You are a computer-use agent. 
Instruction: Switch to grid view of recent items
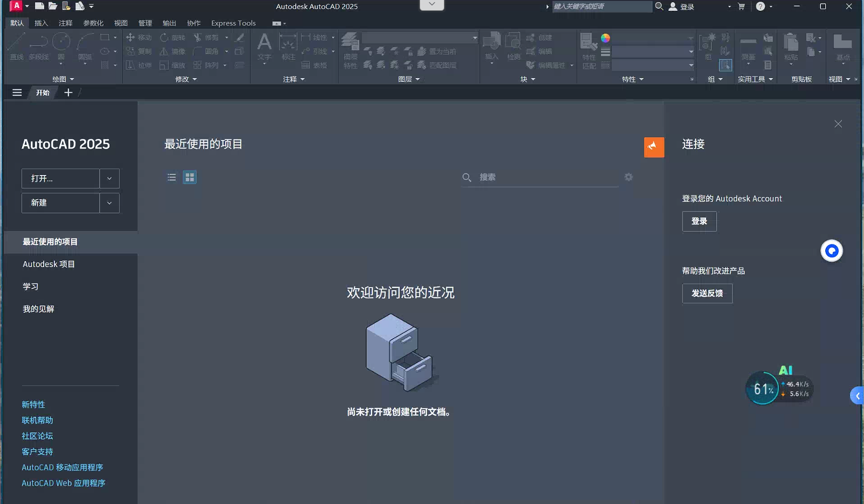[x=190, y=177]
